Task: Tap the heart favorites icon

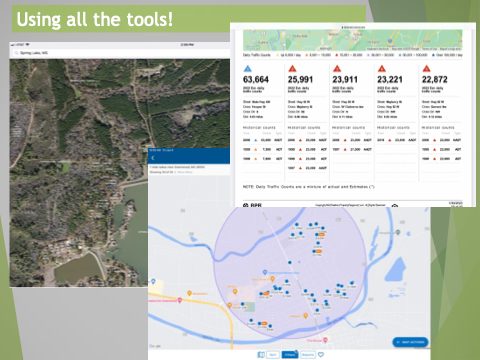Action: coord(321,355)
